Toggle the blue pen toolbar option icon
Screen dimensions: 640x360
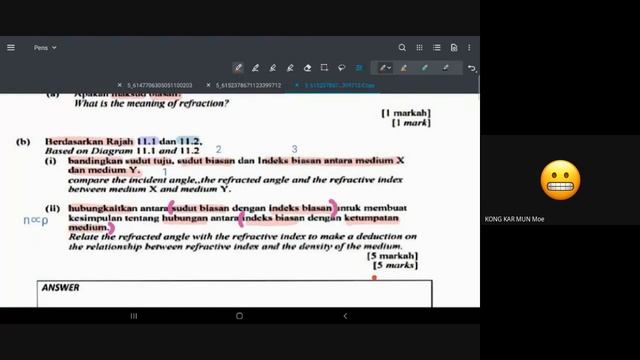coord(359,68)
